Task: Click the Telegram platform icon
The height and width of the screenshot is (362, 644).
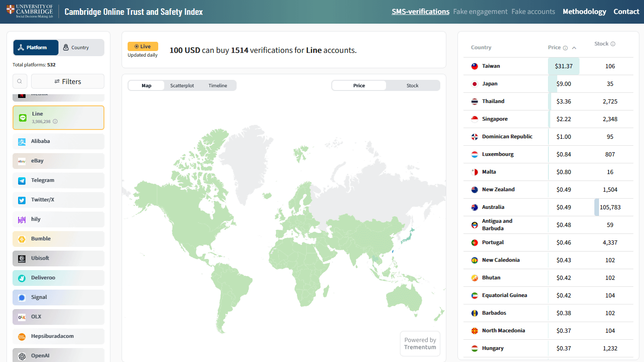Action: [x=22, y=181]
